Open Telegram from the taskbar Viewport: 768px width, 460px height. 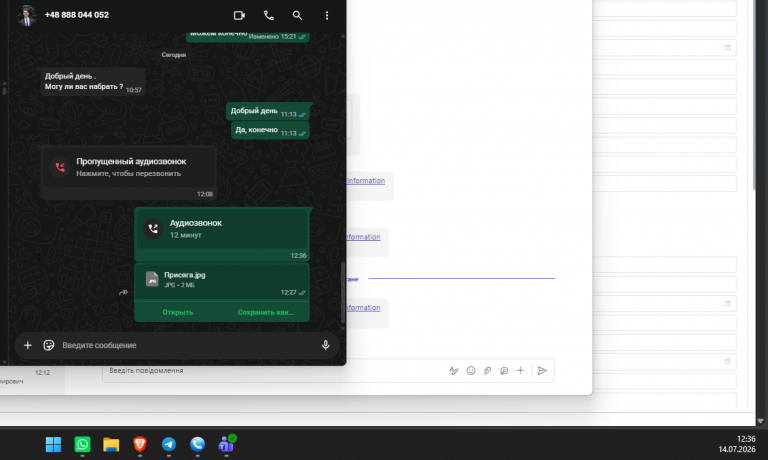(x=169, y=444)
